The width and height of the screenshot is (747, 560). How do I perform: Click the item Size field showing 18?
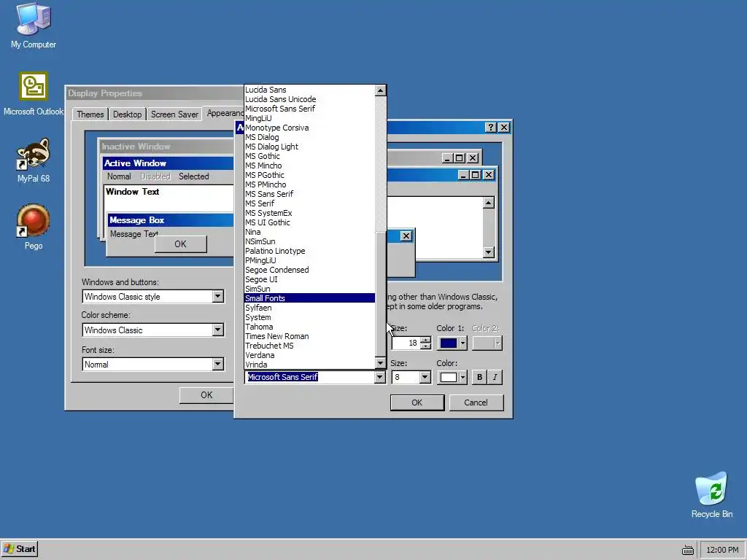click(x=406, y=343)
